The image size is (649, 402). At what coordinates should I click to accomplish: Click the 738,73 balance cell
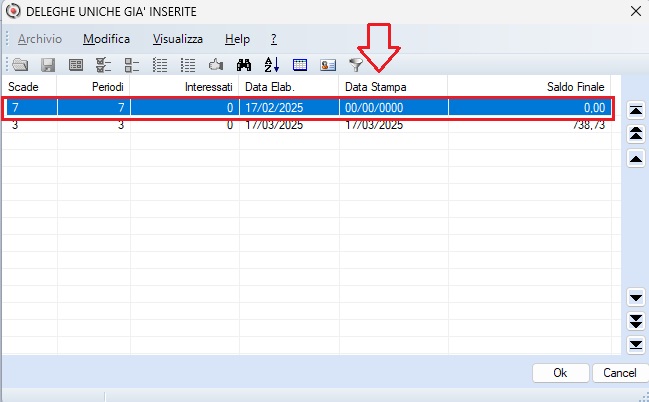529,125
